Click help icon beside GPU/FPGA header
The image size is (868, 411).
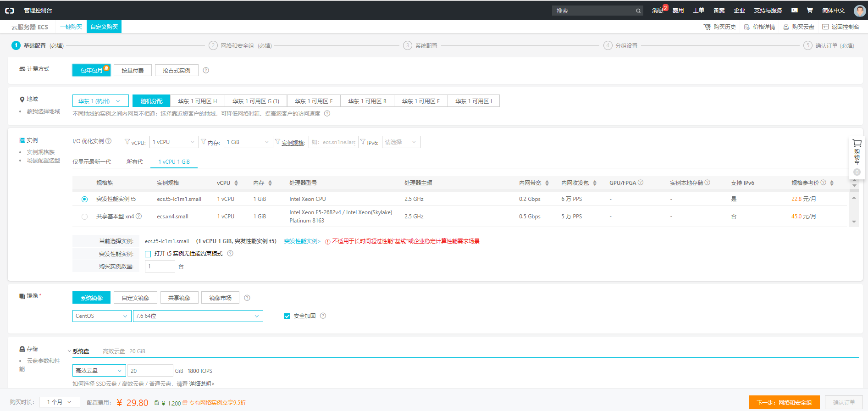[641, 183]
